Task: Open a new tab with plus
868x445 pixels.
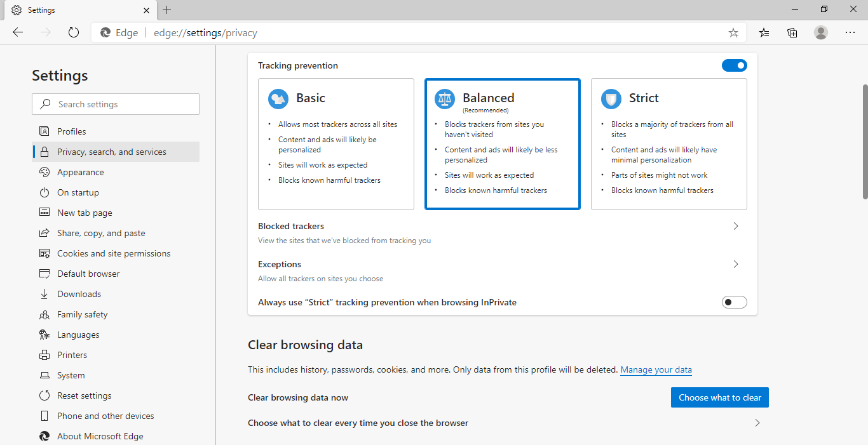Action: tap(167, 10)
